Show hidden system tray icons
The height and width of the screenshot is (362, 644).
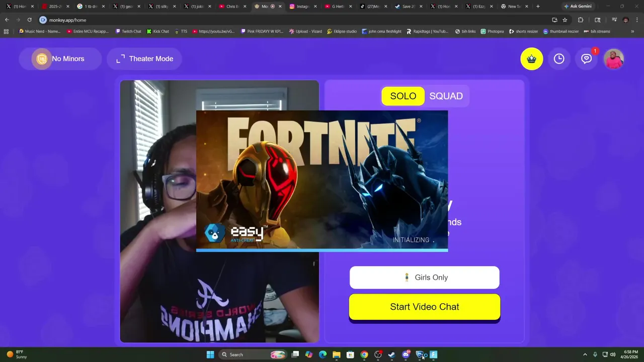coord(585,354)
